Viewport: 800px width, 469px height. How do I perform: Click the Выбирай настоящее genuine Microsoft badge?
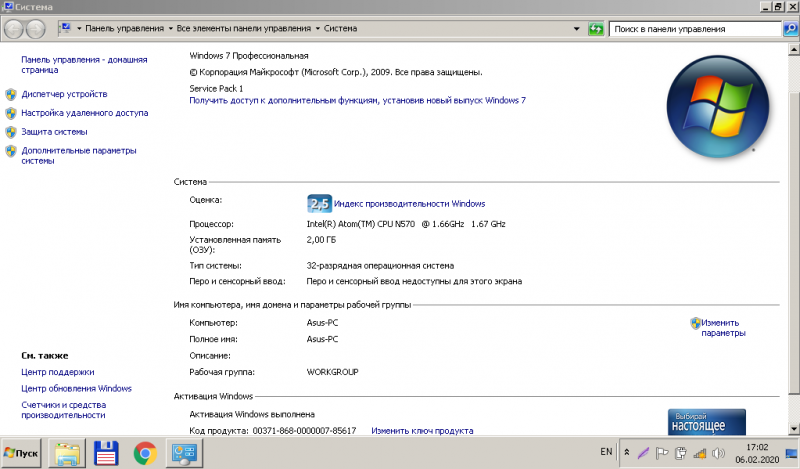coord(707,422)
